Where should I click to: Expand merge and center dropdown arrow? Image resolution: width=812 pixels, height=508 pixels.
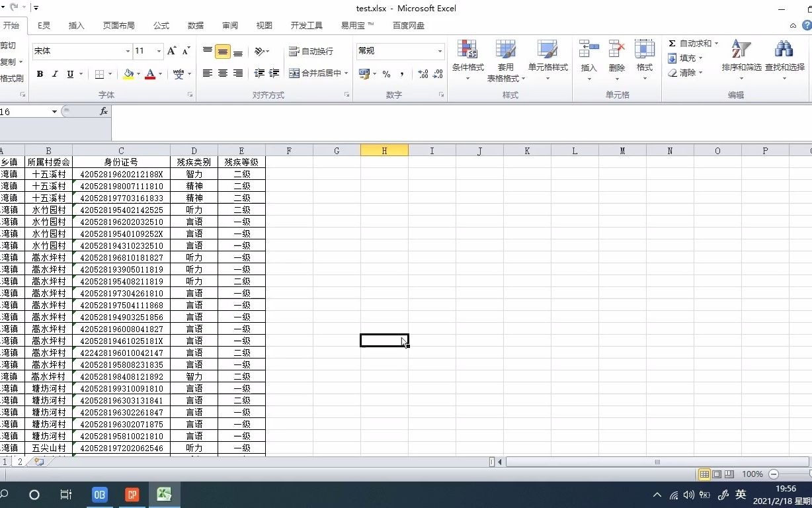tap(346, 73)
